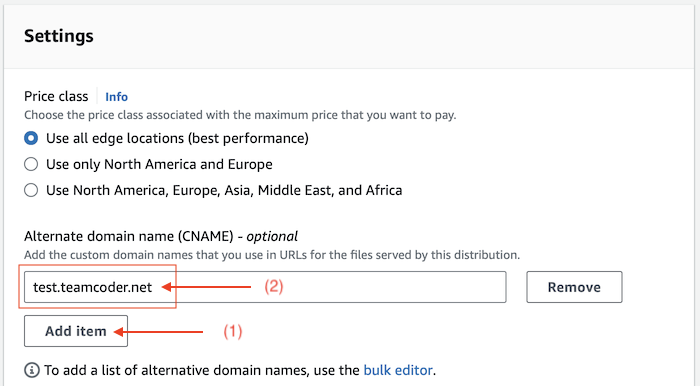The height and width of the screenshot is (386, 700).
Task: Select North America, Europe, Asia, Middle East, Africa
Action: (31, 190)
